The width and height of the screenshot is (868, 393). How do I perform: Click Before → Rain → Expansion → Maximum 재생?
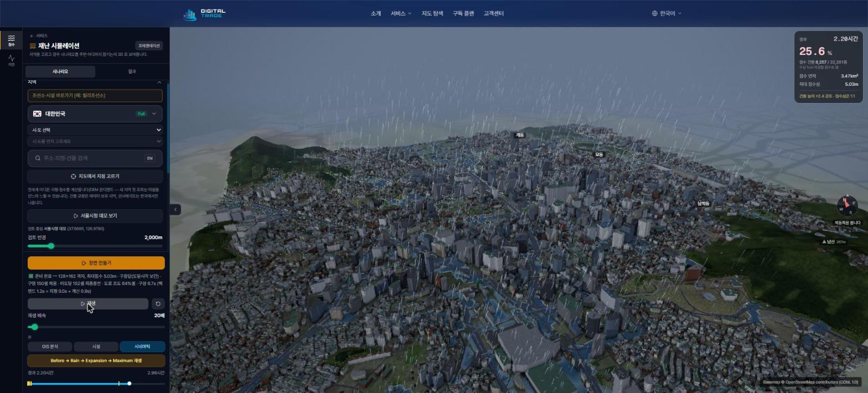click(96, 361)
